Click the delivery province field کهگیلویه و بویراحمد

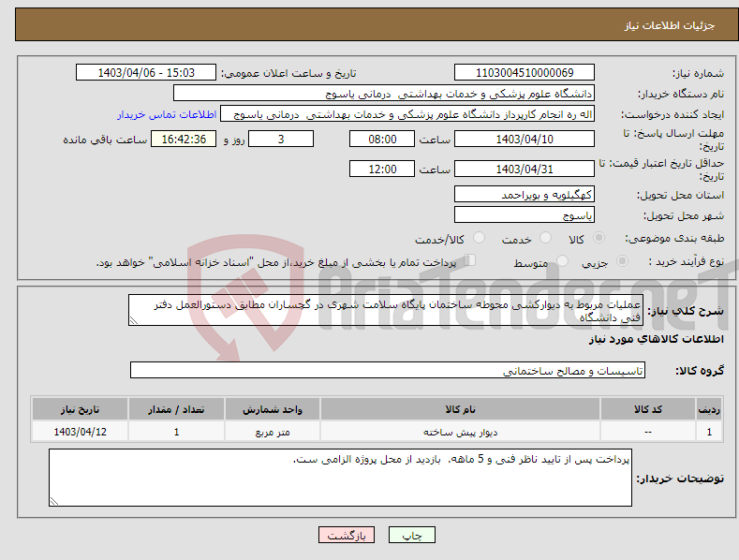525,194
